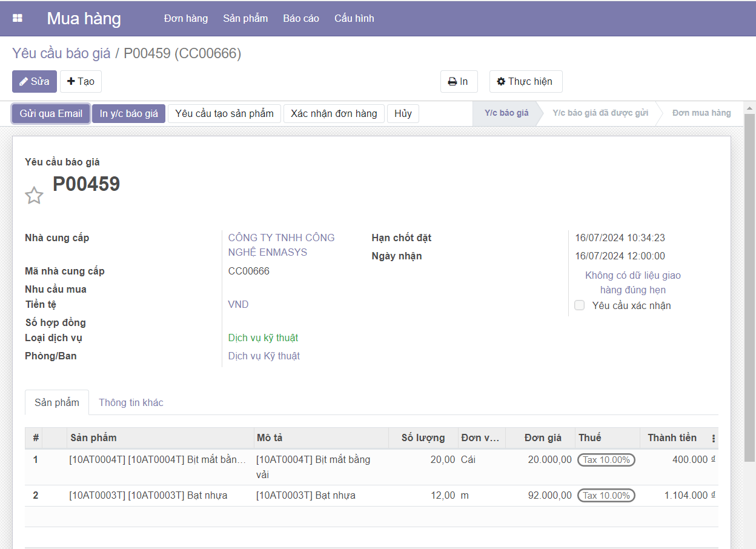Click the Hủy cancel button

tap(403, 113)
